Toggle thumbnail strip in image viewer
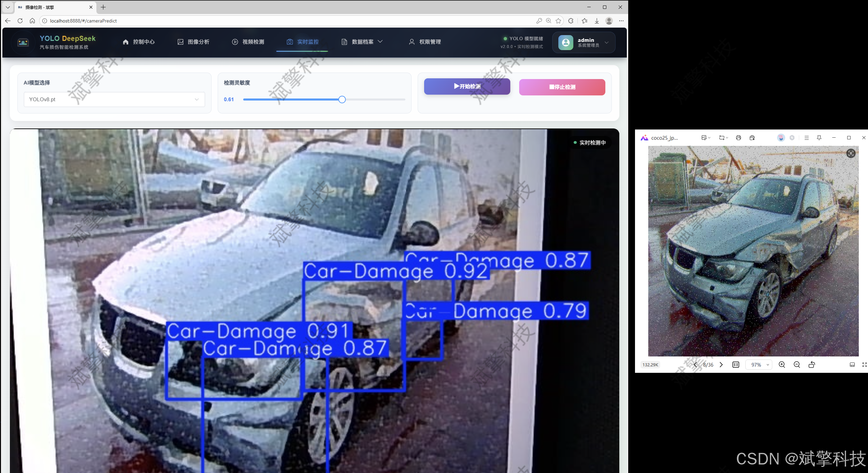The height and width of the screenshot is (473, 868). coord(852,365)
